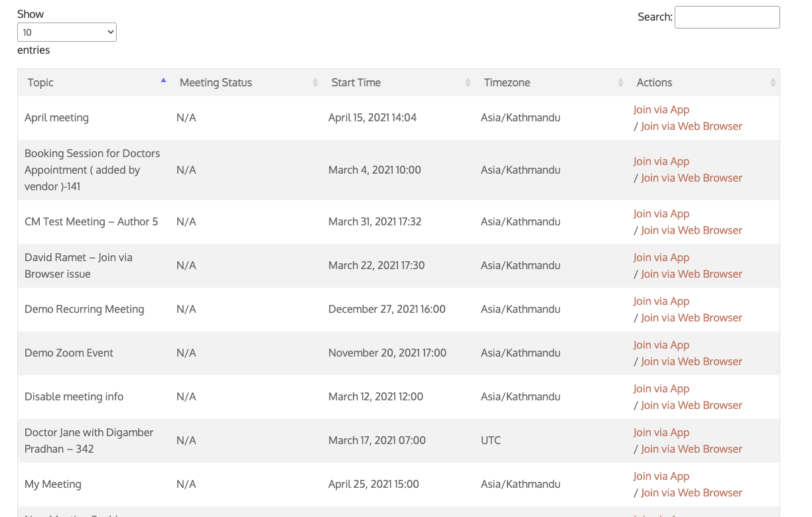Join Booking Session for Doctors via App
The image size is (812, 517).
661,162
